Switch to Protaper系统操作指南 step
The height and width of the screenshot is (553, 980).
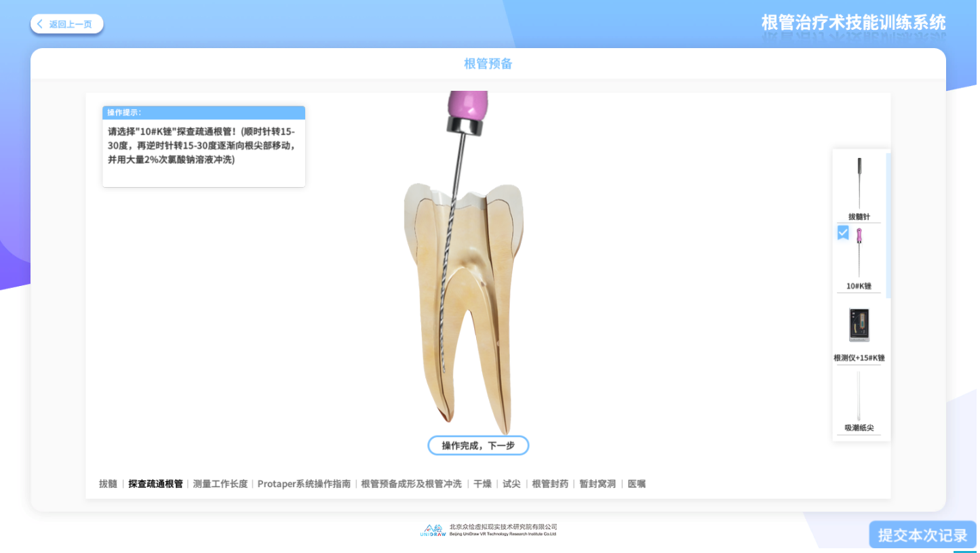pyautogui.click(x=304, y=483)
